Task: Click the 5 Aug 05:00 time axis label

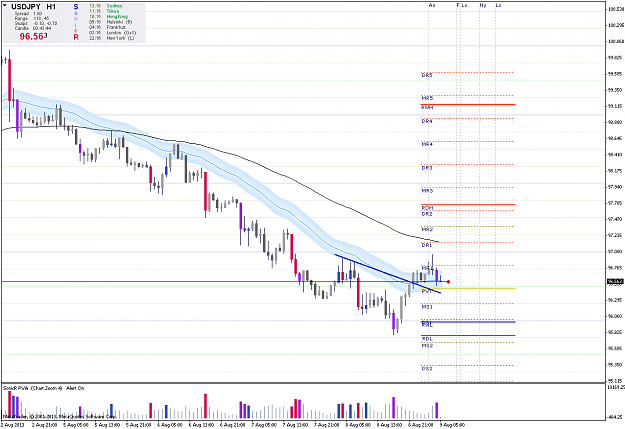Action: pos(76,425)
